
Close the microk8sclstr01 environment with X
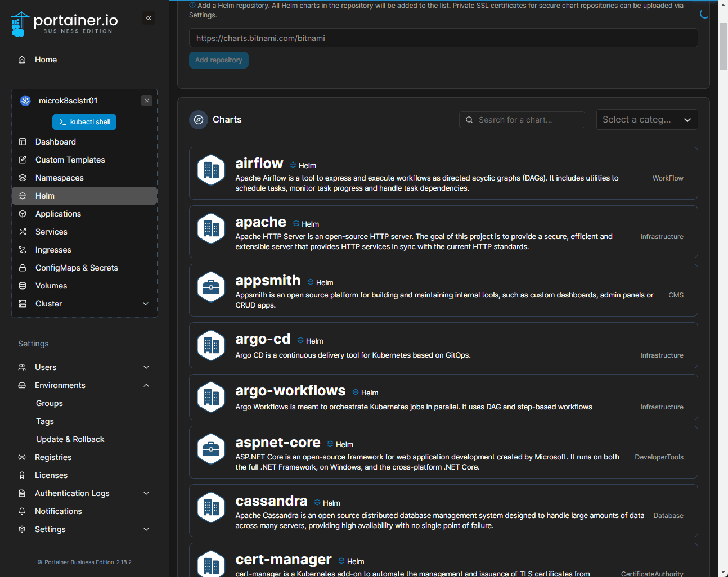tap(147, 101)
